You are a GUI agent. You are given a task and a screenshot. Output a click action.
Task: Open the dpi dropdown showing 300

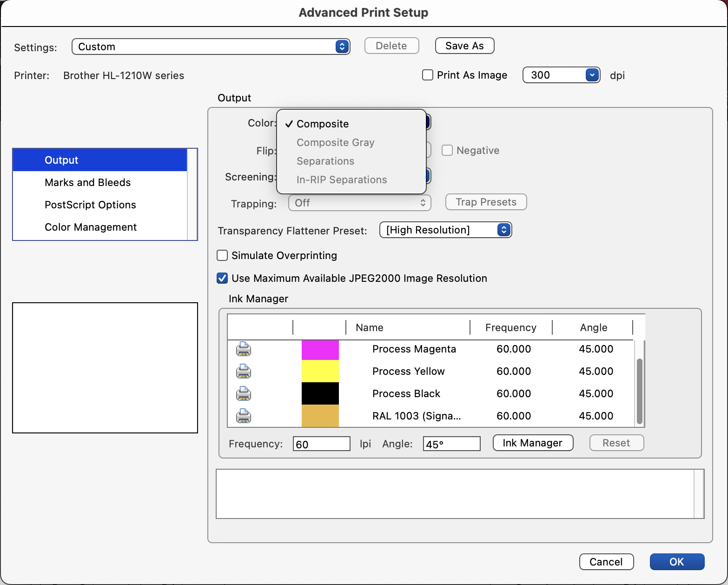[x=561, y=75]
